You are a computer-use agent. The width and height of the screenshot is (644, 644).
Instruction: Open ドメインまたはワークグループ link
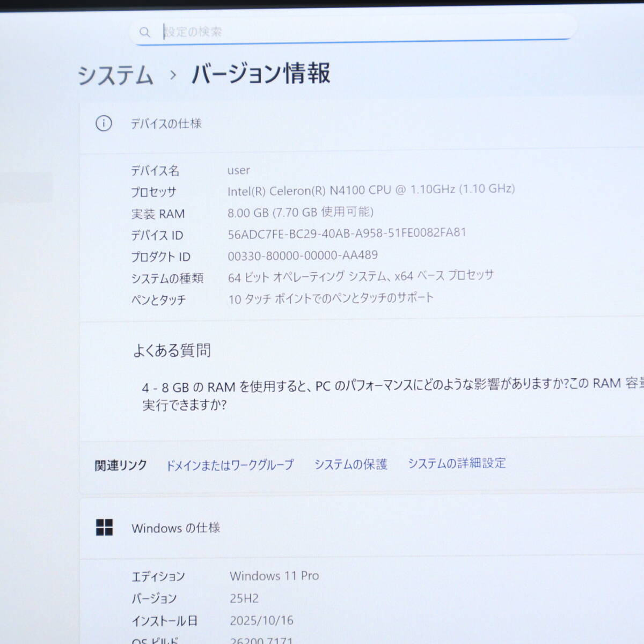pyautogui.click(x=230, y=465)
